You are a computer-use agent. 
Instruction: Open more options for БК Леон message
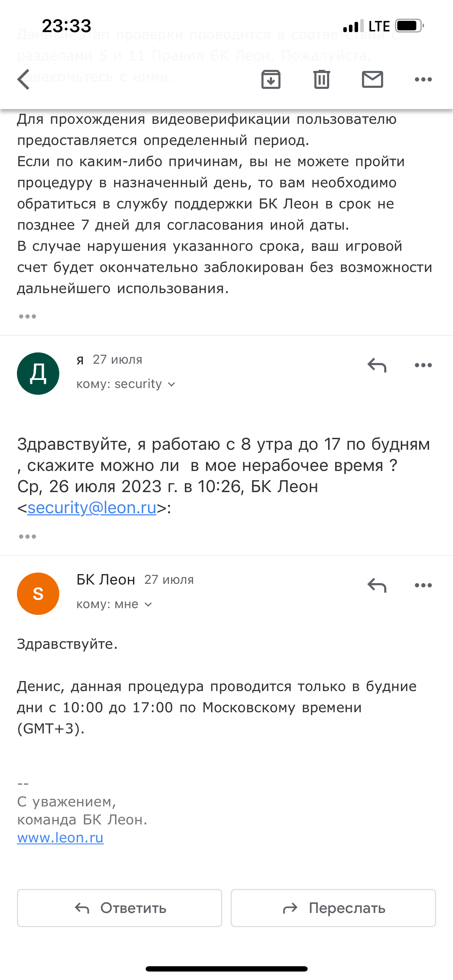(423, 586)
